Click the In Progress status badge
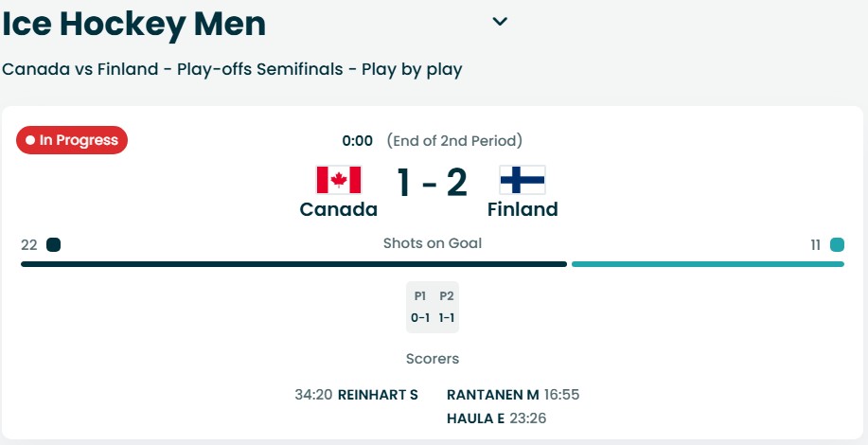This screenshot has height=445, width=868. click(x=72, y=140)
